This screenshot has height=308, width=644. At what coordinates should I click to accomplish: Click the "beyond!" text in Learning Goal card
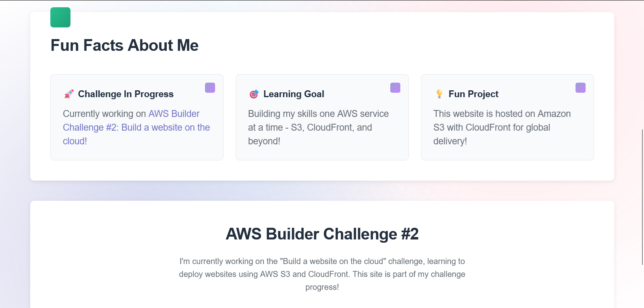tap(264, 141)
